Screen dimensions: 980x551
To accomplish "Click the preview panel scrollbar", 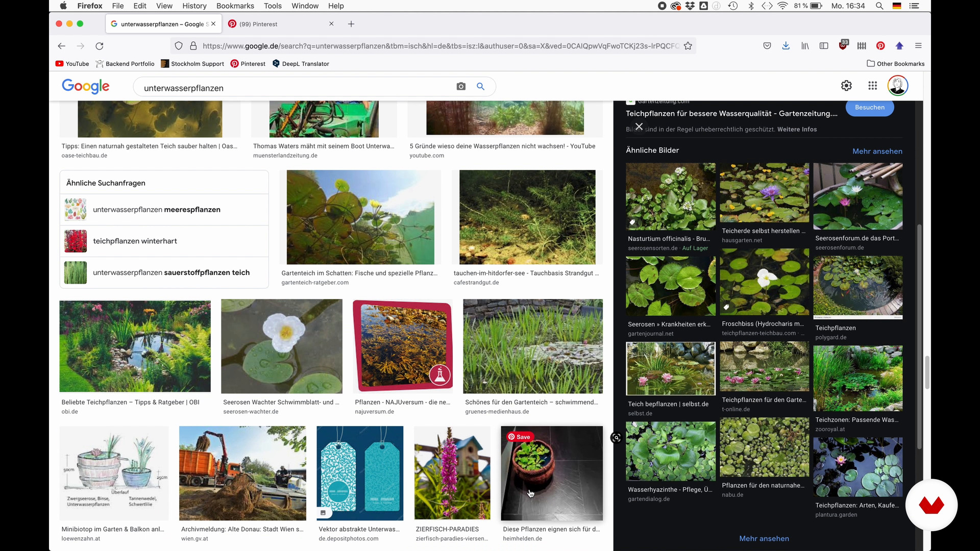I will (x=920, y=337).
